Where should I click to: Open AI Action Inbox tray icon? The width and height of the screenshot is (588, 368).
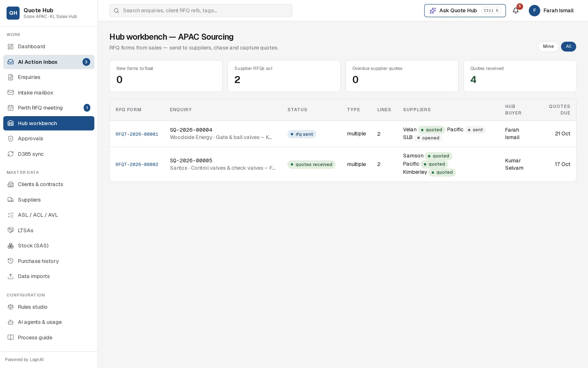click(x=11, y=62)
